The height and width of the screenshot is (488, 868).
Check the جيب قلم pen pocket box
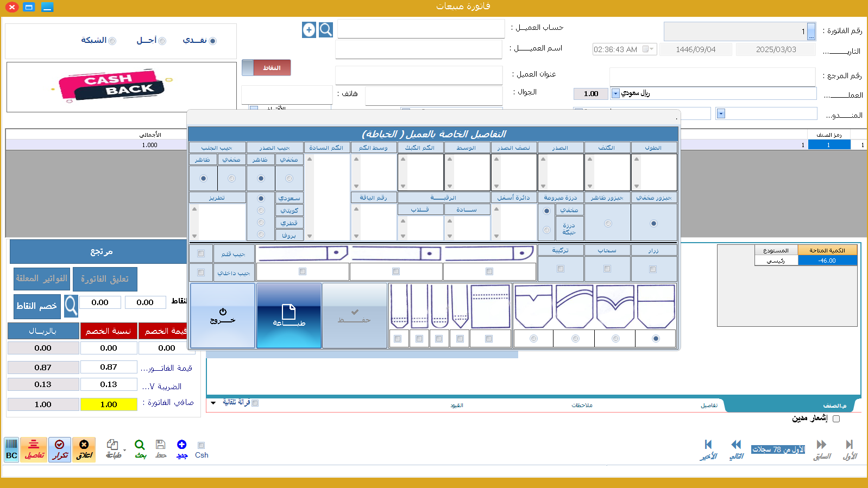[x=201, y=253]
